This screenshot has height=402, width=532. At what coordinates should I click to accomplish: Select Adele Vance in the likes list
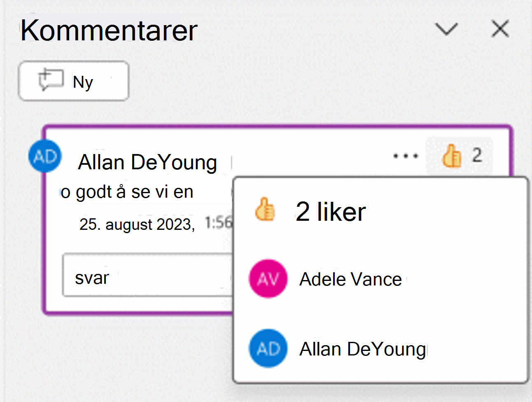click(350, 279)
